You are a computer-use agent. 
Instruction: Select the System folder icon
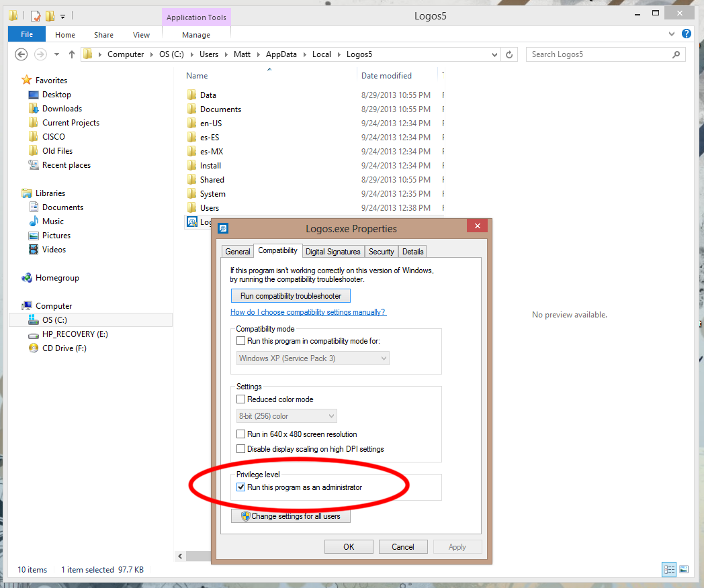(x=192, y=194)
